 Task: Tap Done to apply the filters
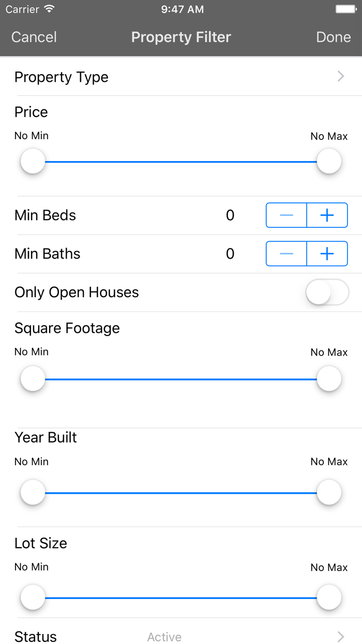pos(334,37)
